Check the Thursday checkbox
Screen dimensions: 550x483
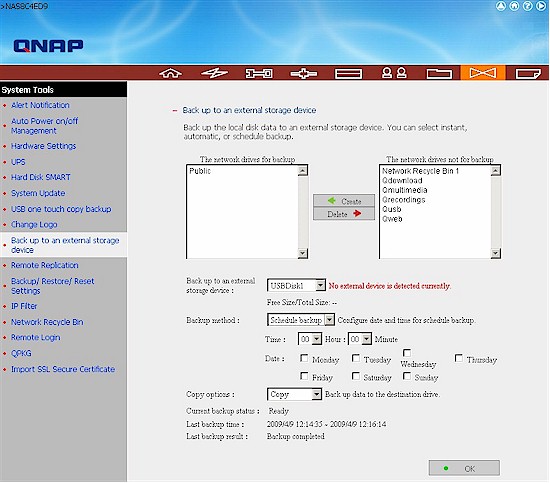458,358
